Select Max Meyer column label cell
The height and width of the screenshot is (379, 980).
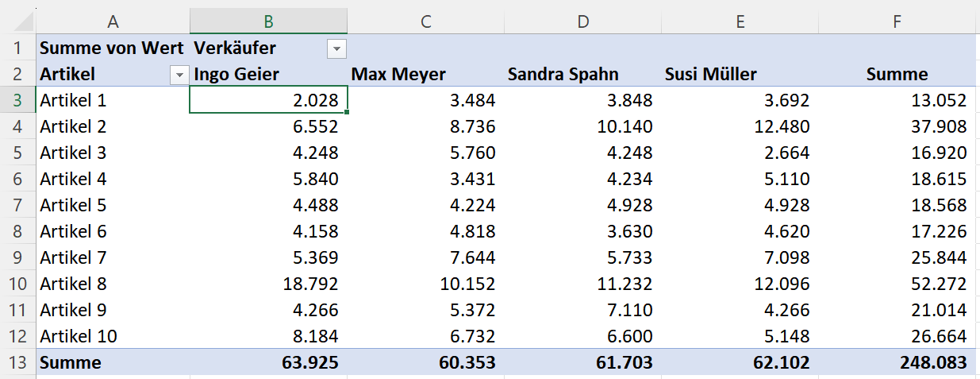coord(426,74)
